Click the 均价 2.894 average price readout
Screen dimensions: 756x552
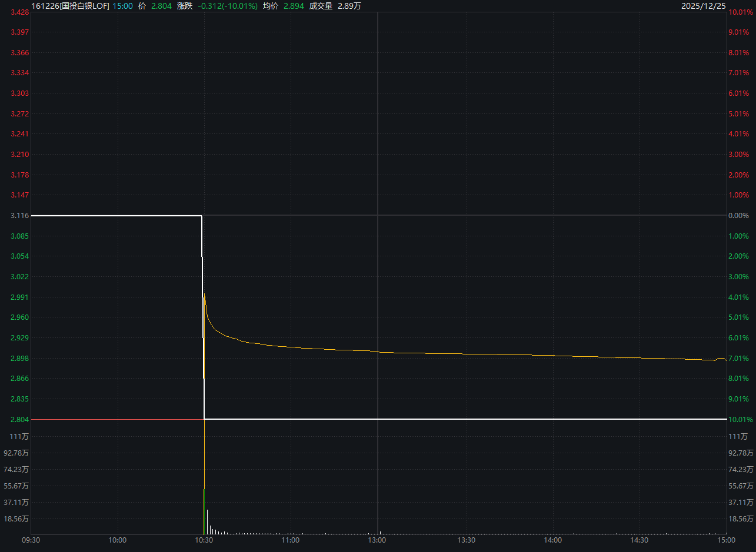pos(283,6)
